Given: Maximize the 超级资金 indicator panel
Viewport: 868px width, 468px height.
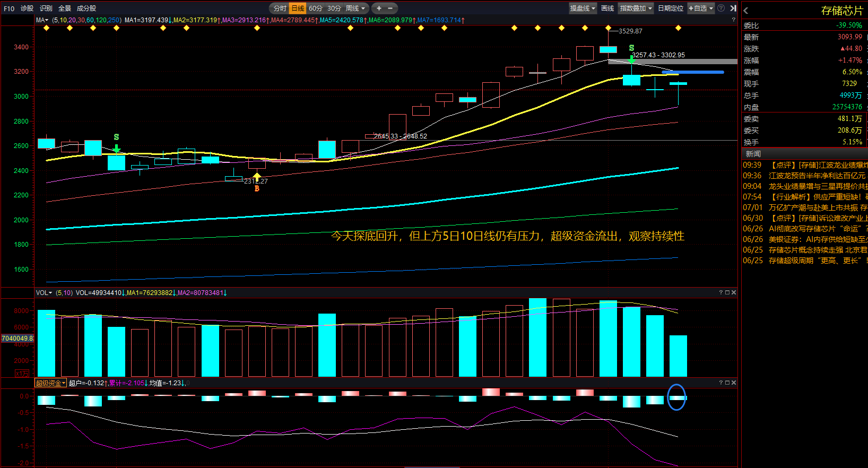Looking at the screenshot, I should (727, 383).
